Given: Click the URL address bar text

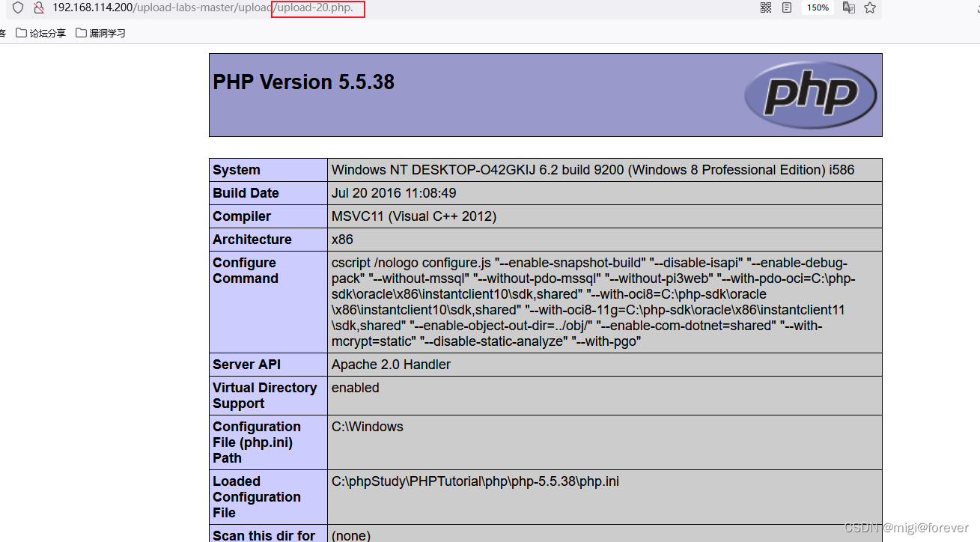Looking at the screenshot, I should tap(202, 8).
